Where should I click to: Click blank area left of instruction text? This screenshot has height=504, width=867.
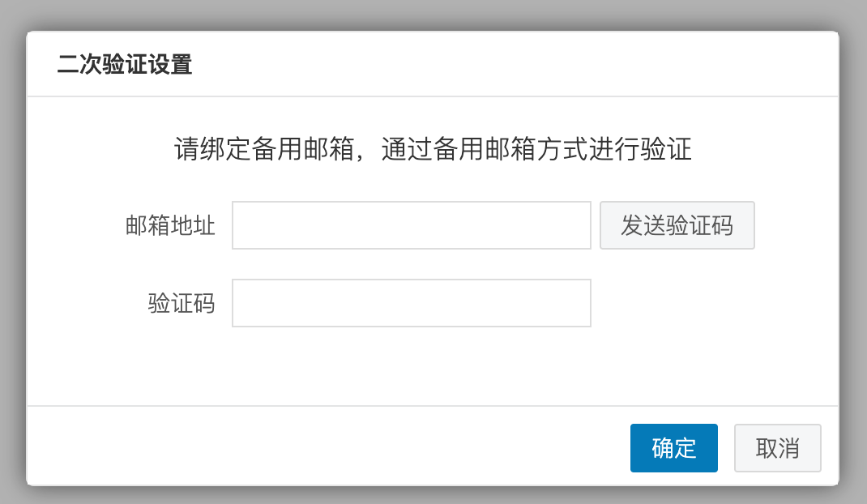[97, 150]
